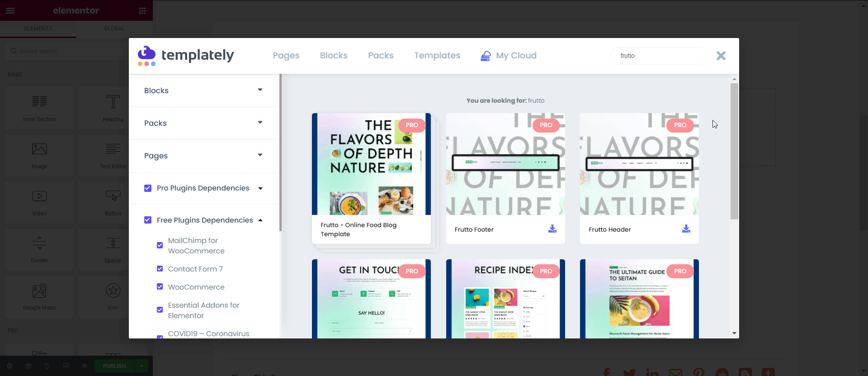868x376 pixels.
Task: Uncheck Pro Plugins Dependencies checkbox
Action: [x=148, y=188]
